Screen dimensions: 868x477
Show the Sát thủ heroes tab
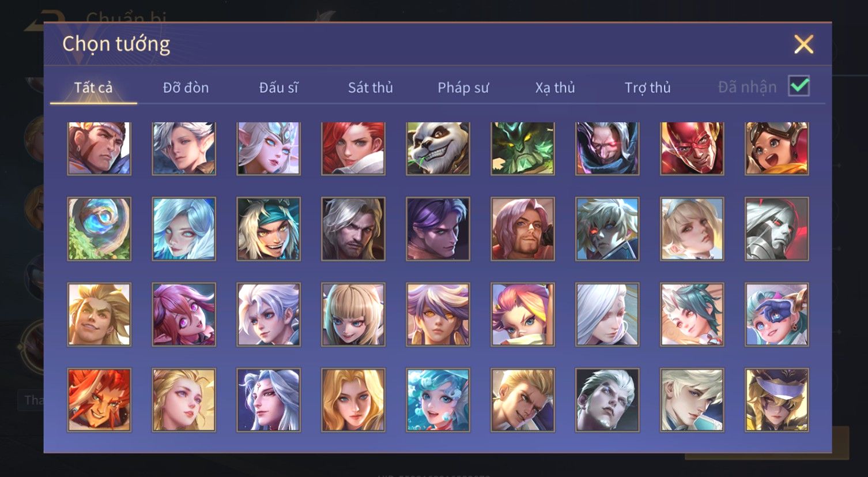(x=371, y=88)
